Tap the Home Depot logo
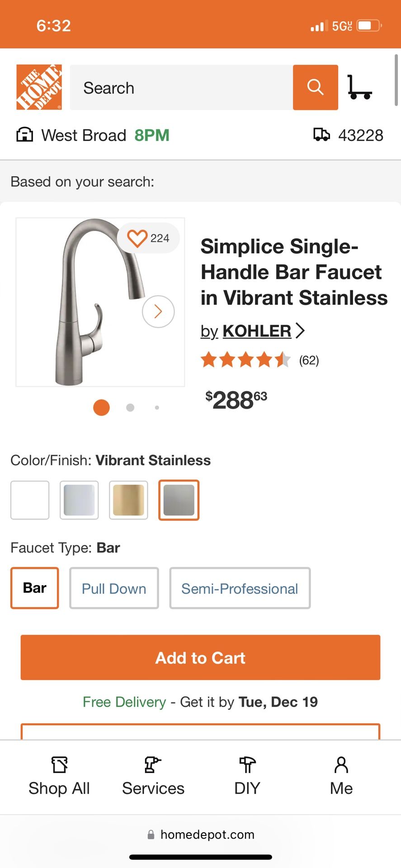Screen dimensions: 401x868 coord(38,86)
